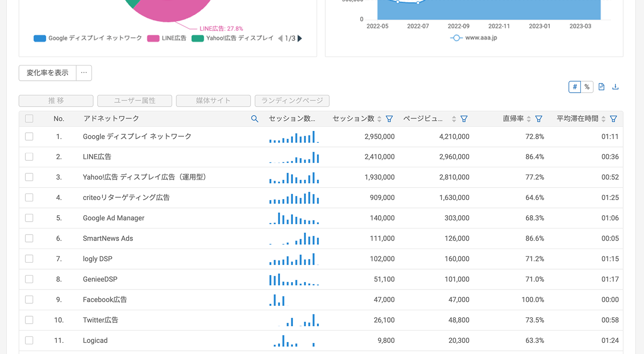The height and width of the screenshot is (354, 644).
Task: Go to the previous legend page arrow
Action: [280, 38]
